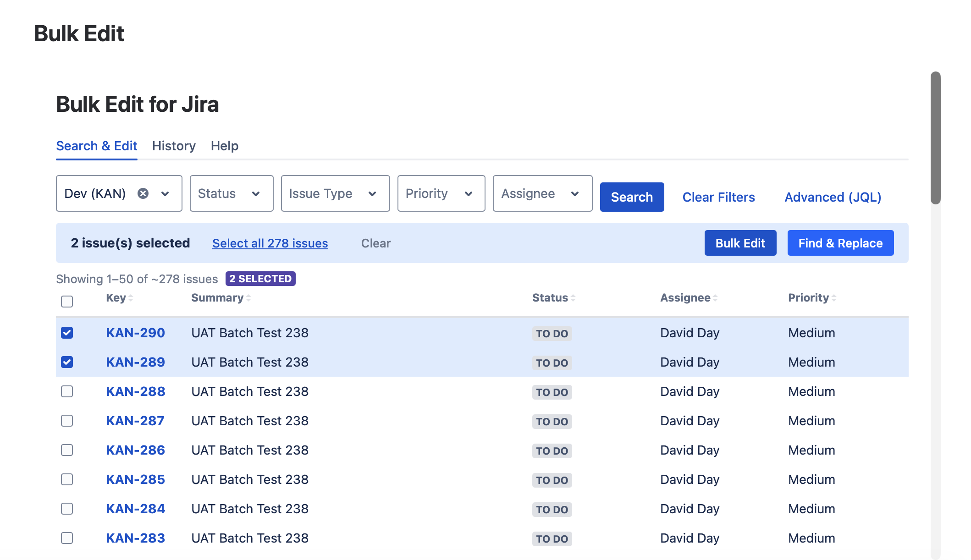
Task: Clear the Dev (KAN) project filter
Action: (143, 193)
